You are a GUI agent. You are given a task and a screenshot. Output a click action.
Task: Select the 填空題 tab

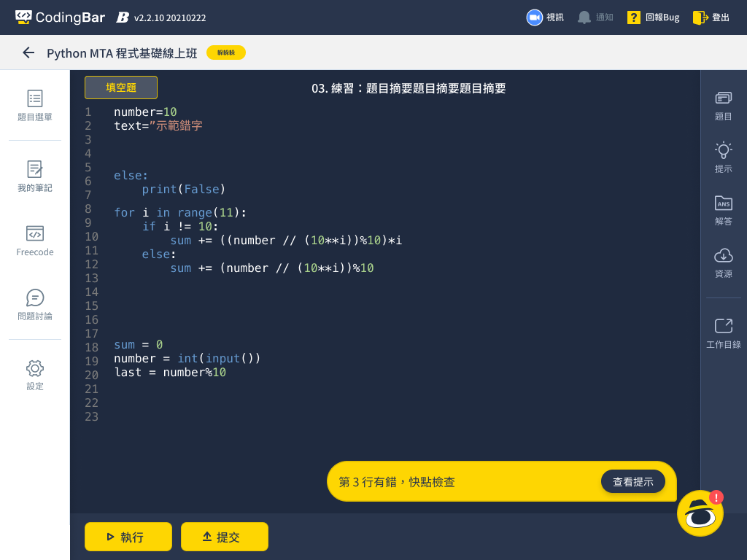coord(121,87)
